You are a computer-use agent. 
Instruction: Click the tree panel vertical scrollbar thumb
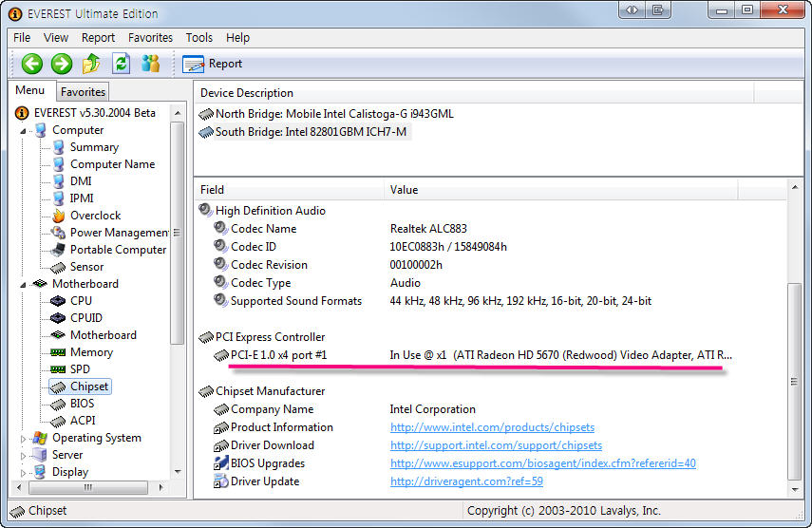177,233
